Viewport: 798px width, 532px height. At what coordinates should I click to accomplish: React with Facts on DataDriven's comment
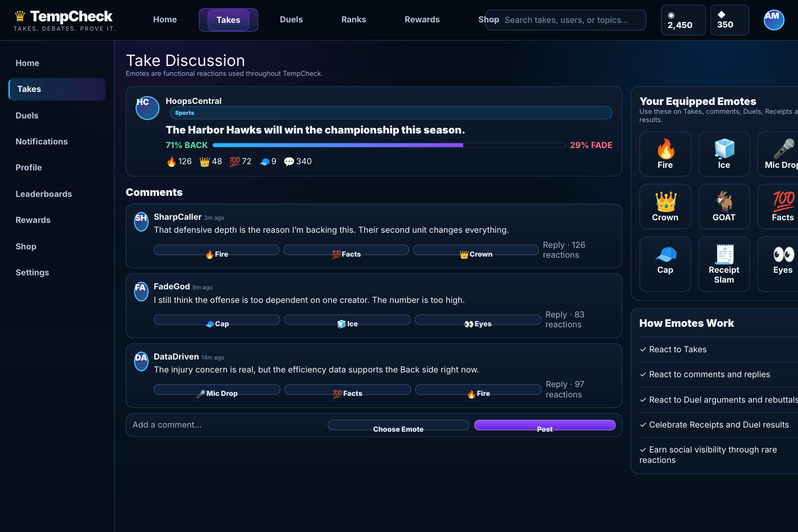pos(348,390)
